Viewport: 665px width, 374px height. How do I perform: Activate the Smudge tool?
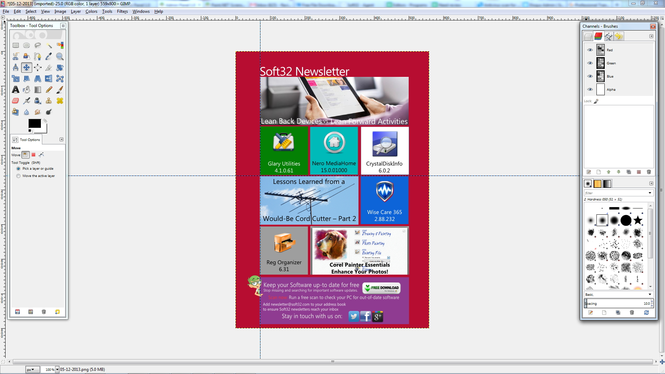pyautogui.click(x=38, y=112)
